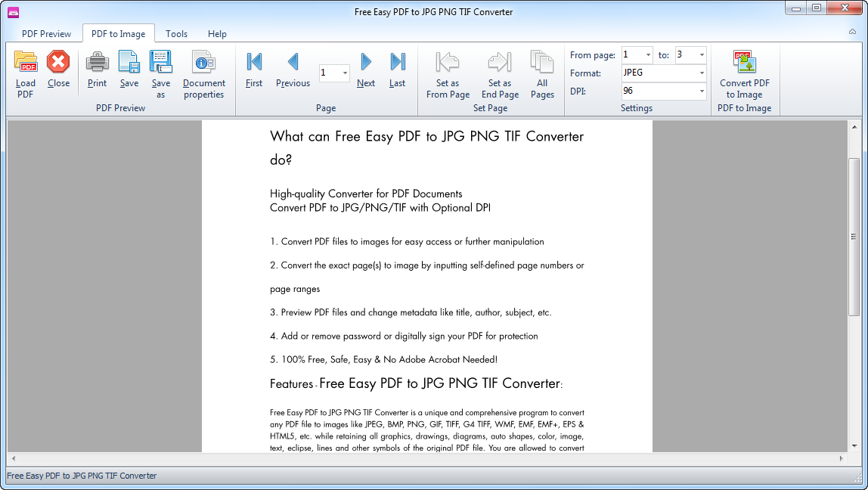This screenshot has height=490, width=868.
Task: Click the '5. 100% Free, Safe, Easy' line
Action: tap(383, 359)
